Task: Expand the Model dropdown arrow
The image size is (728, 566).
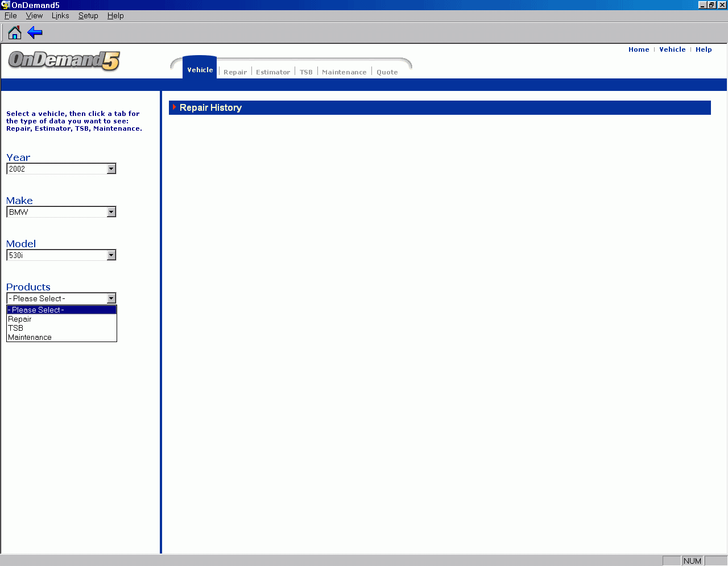Action: click(x=111, y=255)
